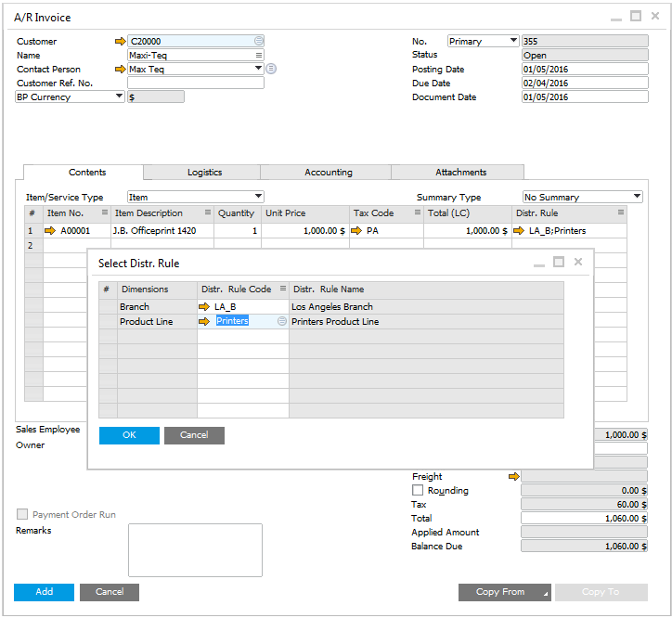Viewport: 672px width, 618px height.
Task: Open the Copy From button menu
Action: (x=504, y=592)
